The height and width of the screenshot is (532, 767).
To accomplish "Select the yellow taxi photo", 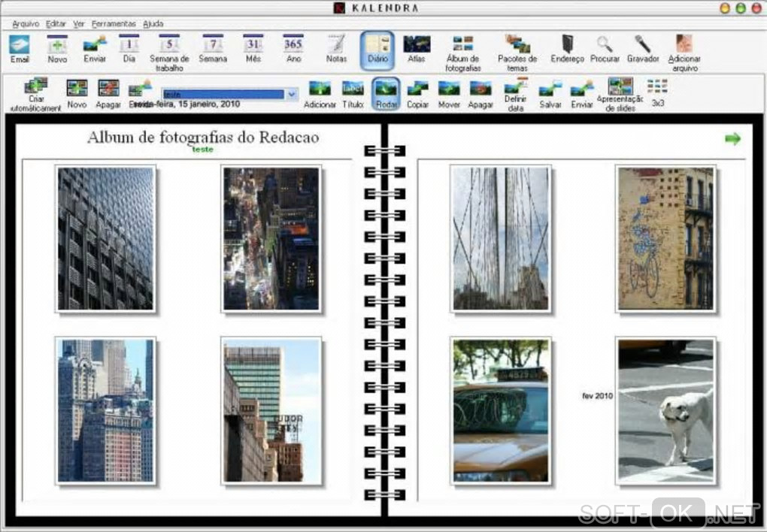I will (x=500, y=411).
